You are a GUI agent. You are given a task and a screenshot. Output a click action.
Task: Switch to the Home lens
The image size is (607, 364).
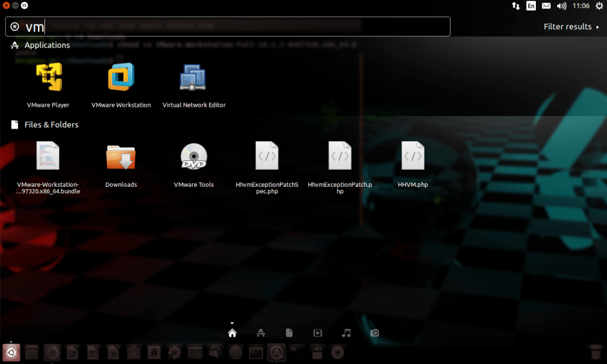[232, 333]
